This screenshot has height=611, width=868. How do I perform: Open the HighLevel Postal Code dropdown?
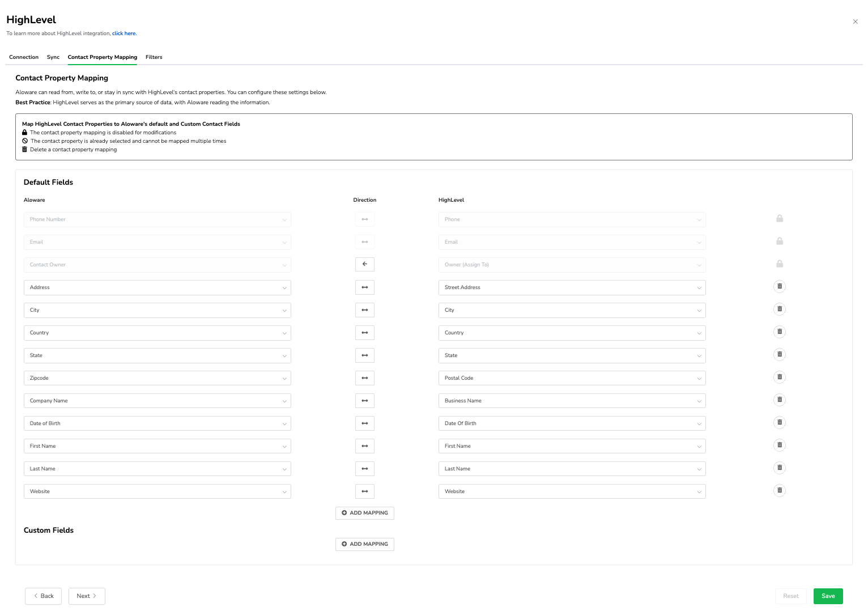click(x=572, y=378)
